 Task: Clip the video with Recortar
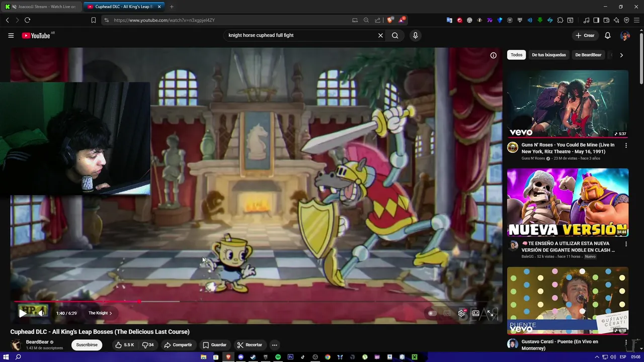coord(250,345)
